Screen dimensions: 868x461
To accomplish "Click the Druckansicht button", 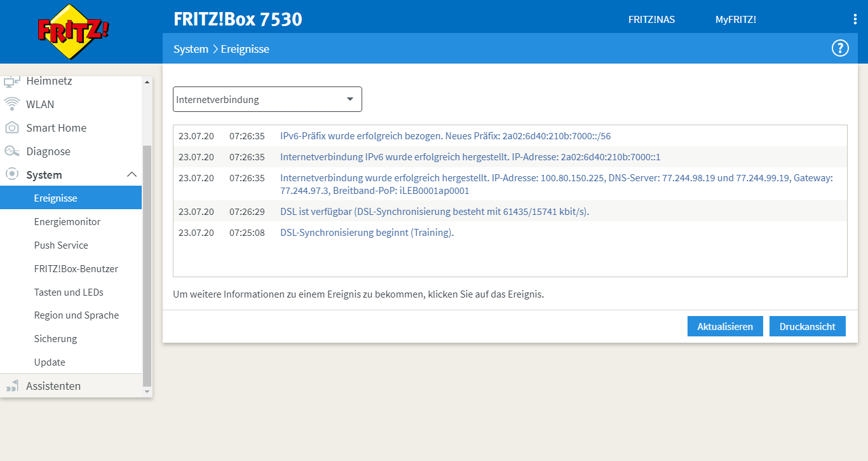I will (808, 326).
